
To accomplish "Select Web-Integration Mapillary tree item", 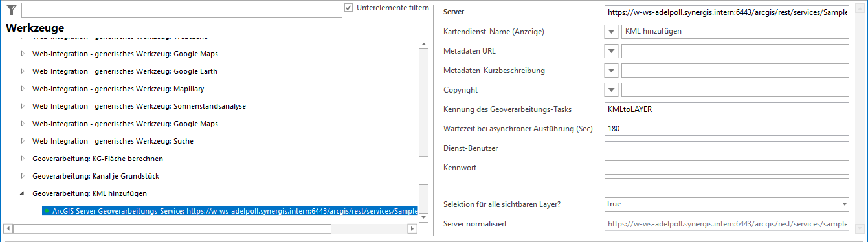I will [x=118, y=89].
